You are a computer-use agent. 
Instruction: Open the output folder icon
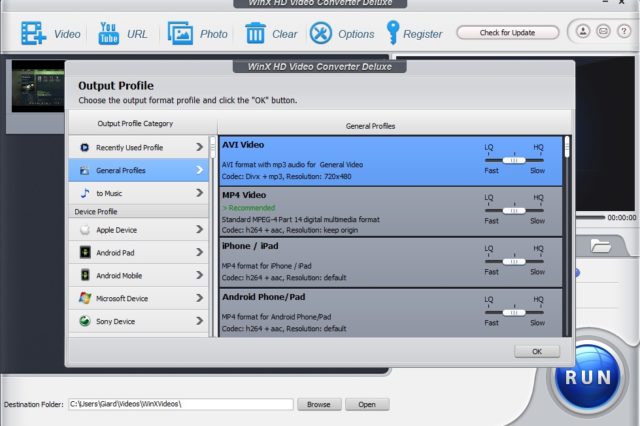(x=601, y=245)
